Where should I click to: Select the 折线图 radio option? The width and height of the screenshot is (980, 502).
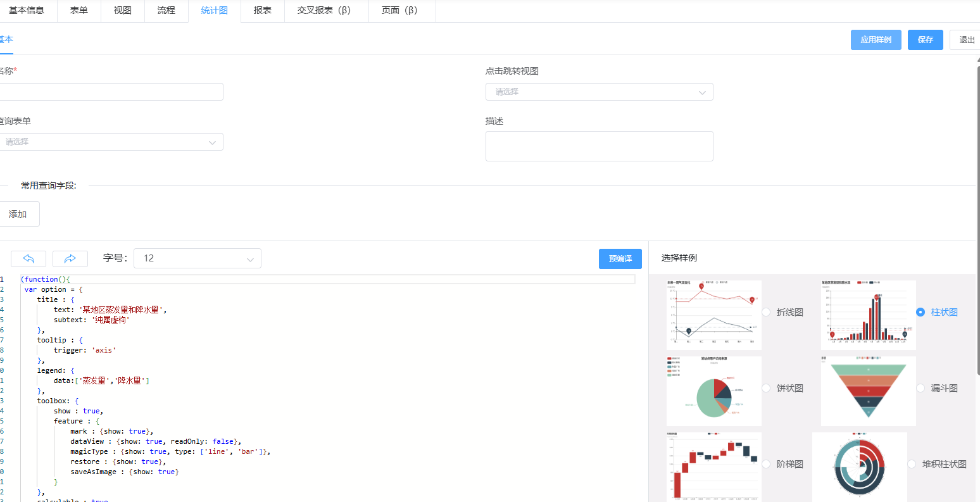[x=766, y=312]
